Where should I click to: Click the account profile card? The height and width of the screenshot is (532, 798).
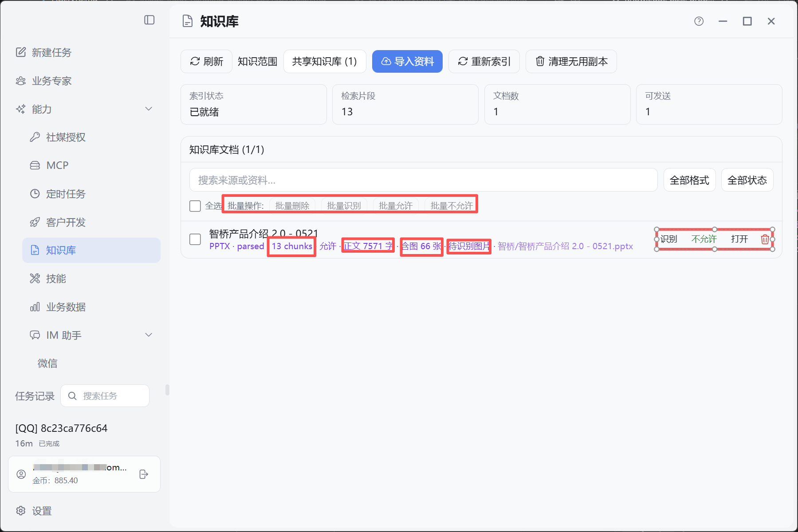(84, 474)
